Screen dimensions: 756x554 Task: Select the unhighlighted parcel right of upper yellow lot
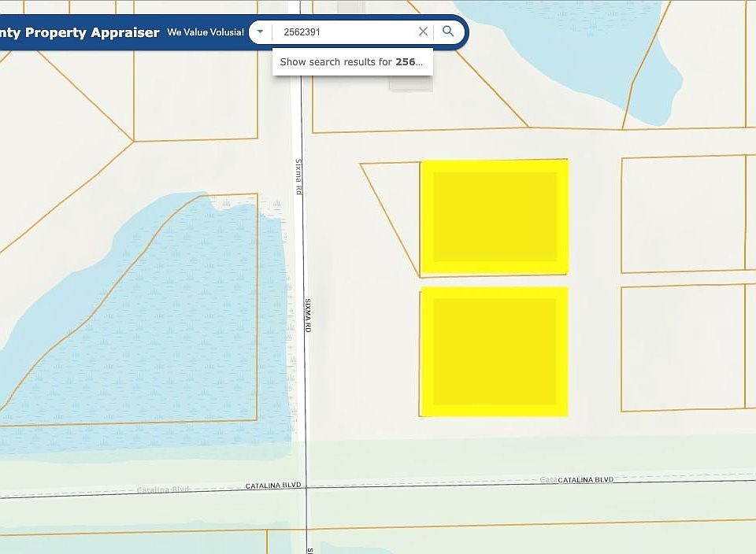click(x=682, y=214)
